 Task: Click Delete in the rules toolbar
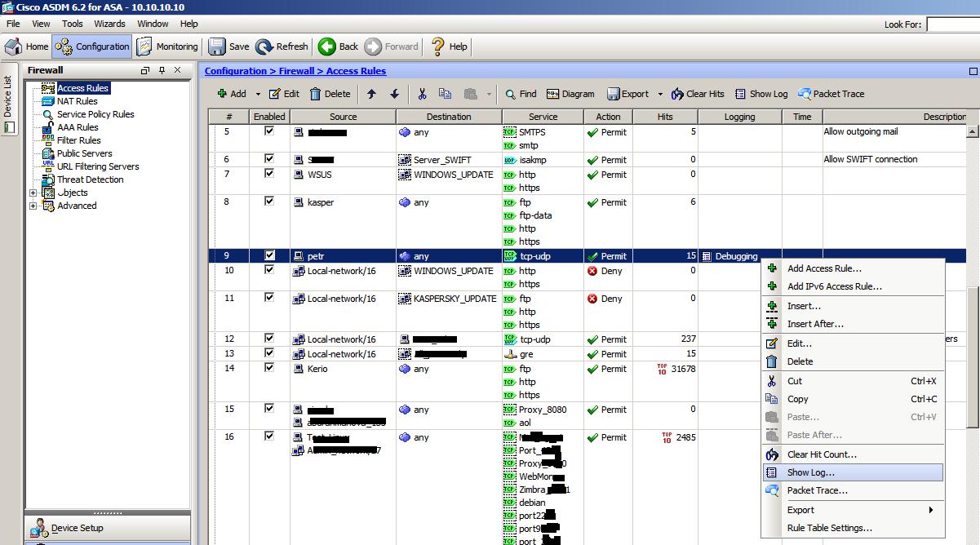pyautogui.click(x=330, y=94)
